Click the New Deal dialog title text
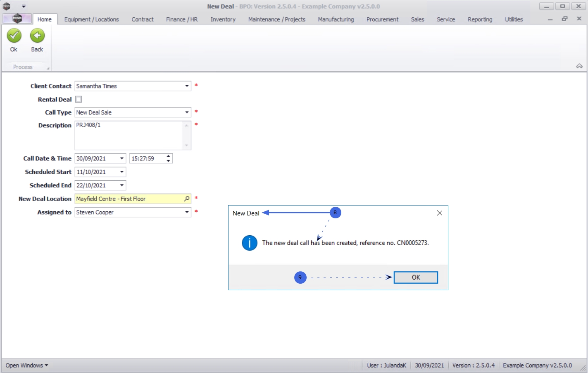The height and width of the screenshot is (373, 588). pyautogui.click(x=246, y=213)
